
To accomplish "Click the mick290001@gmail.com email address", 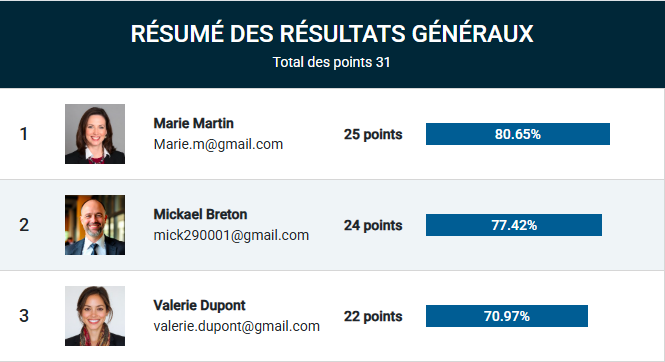I will pyautogui.click(x=231, y=235).
